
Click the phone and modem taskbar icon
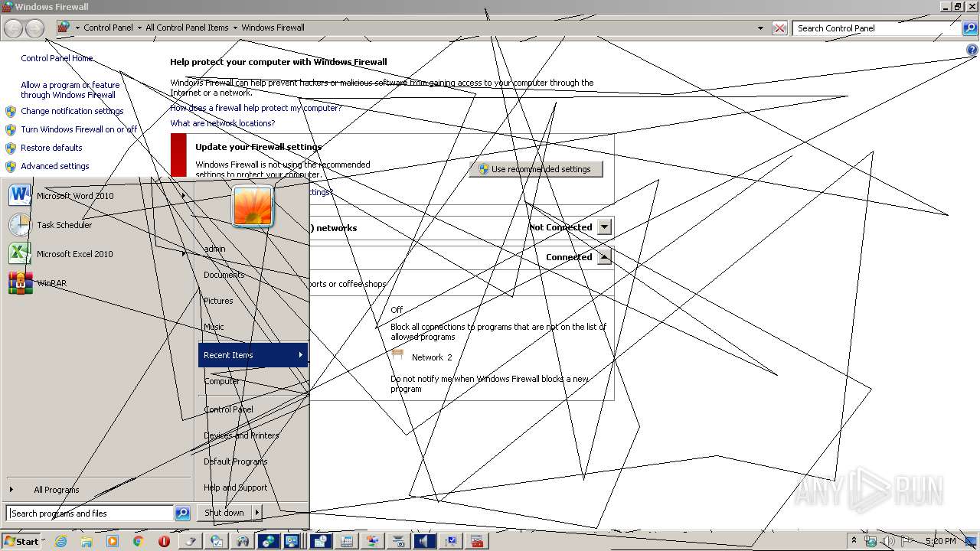346,541
